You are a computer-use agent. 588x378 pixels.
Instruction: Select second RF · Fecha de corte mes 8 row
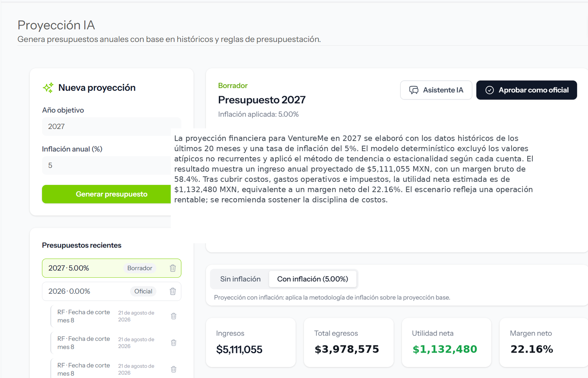tap(116, 343)
